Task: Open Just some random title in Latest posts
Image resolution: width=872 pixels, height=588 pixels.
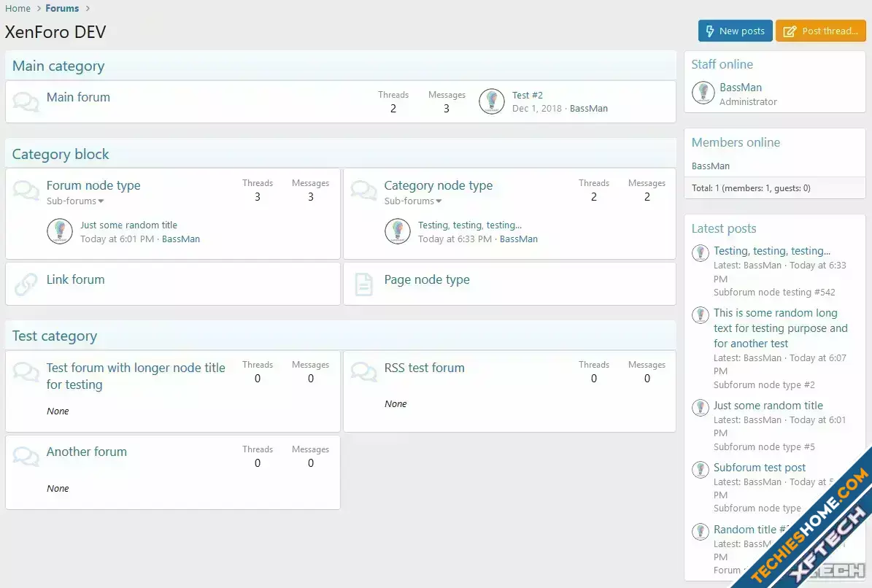Action: pos(768,405)
